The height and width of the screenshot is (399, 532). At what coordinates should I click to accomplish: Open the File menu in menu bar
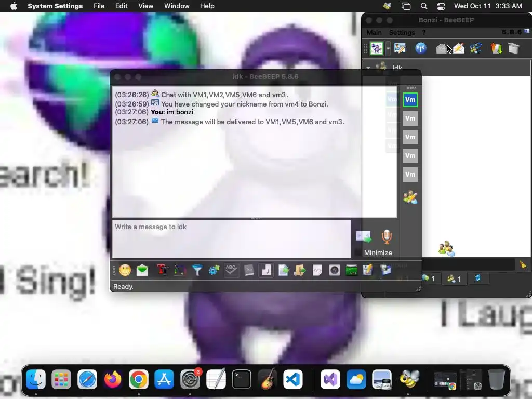pos(99,6)
